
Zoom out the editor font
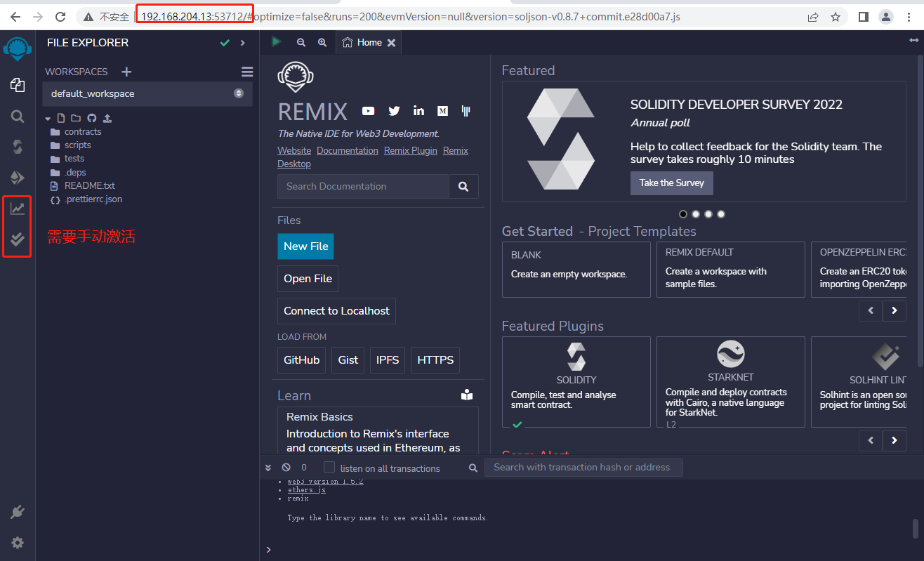[301, 42]
